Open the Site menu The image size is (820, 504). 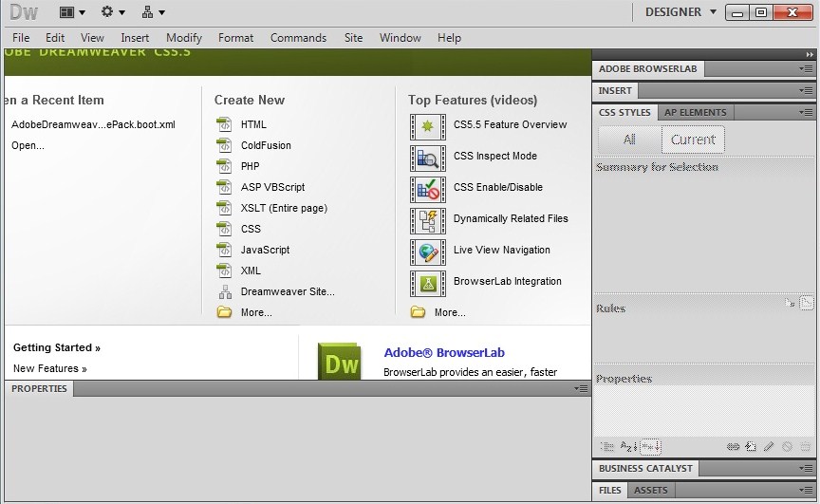353,38
